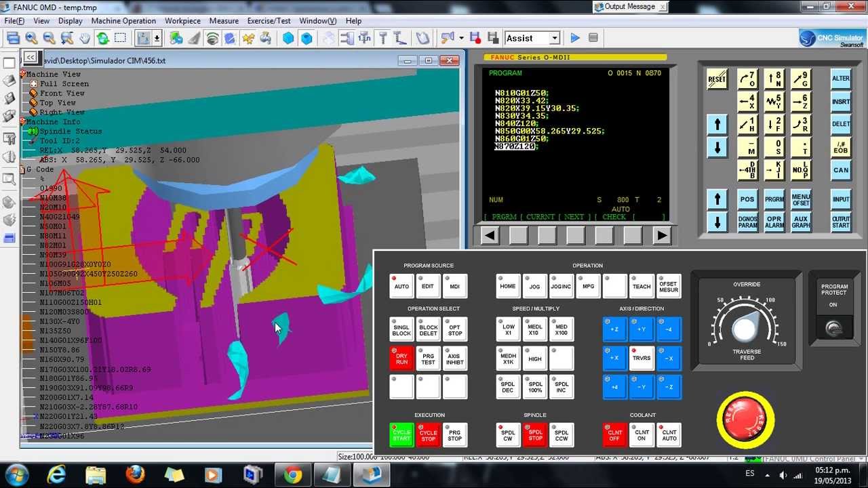This screenshot has width=868, height=488.
Task: Click the left arrow softkey under CRT
Action: [x=490, y=236]
